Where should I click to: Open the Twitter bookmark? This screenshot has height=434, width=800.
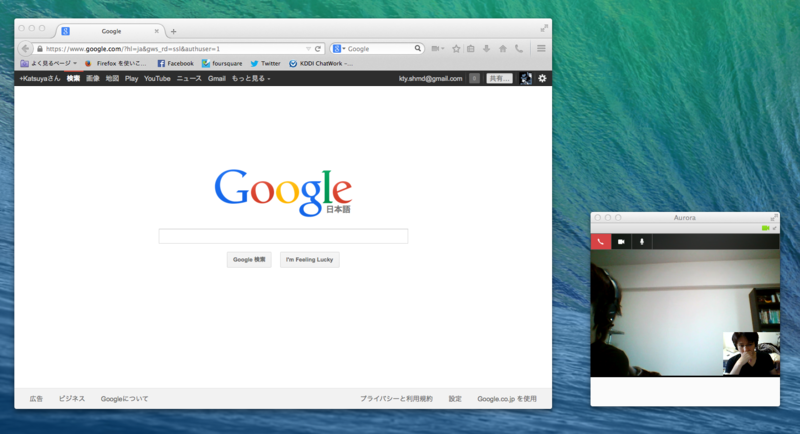coord(265,63)
